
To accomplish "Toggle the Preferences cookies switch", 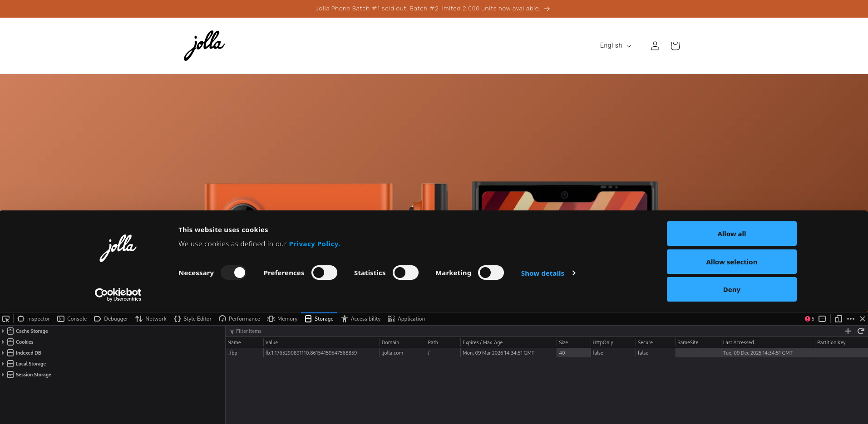I will click(x=324, y=273).
